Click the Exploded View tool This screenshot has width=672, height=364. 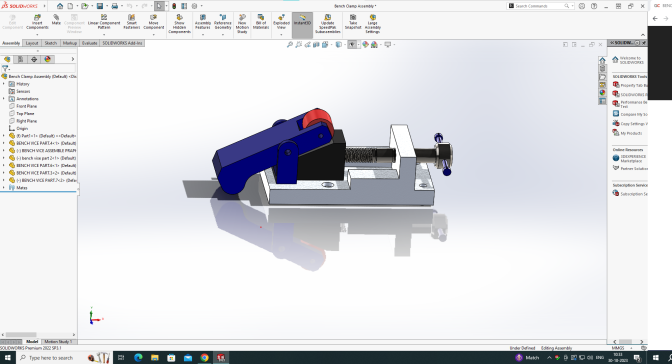click(281, 22)
